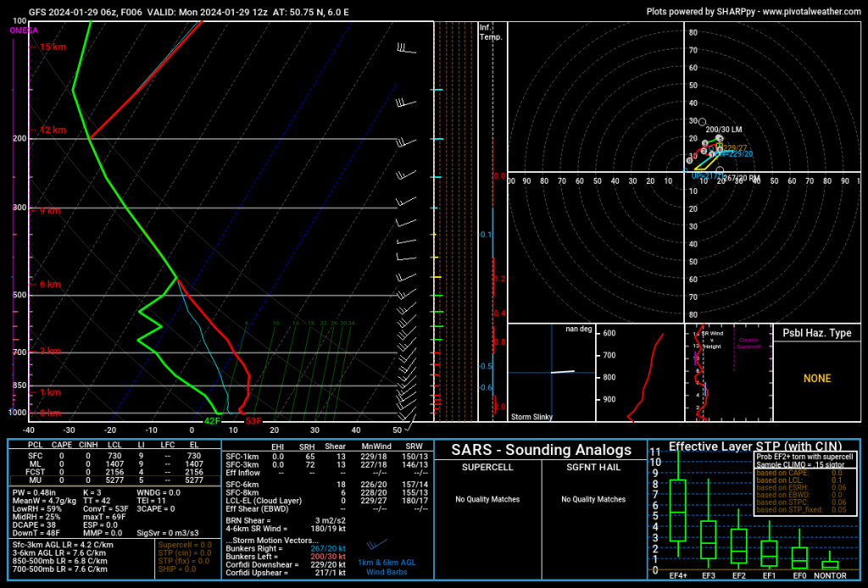Viewport: 868px width, 588px height.
Task: Click the 1km & 6km AGL wind barb icon
Action: (377, 545)
